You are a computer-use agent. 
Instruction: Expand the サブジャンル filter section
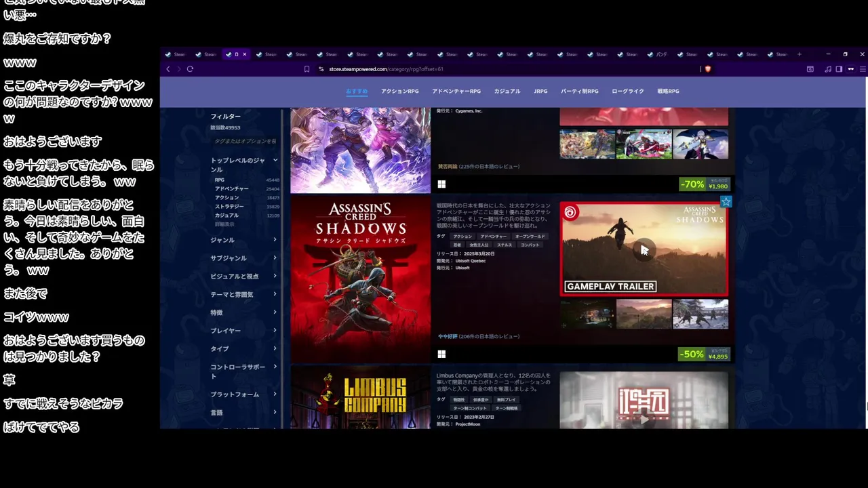tap(244, 258)
